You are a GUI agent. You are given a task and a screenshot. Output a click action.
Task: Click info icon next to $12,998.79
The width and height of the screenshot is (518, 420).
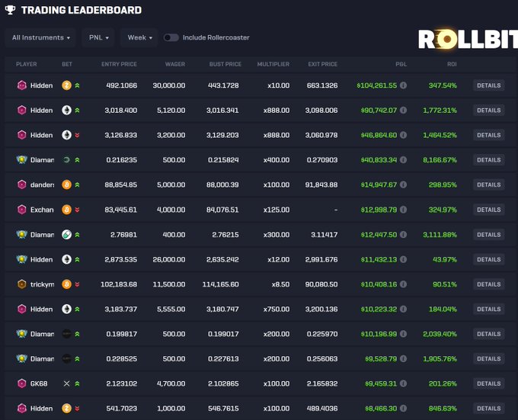[x=404, y=210]
